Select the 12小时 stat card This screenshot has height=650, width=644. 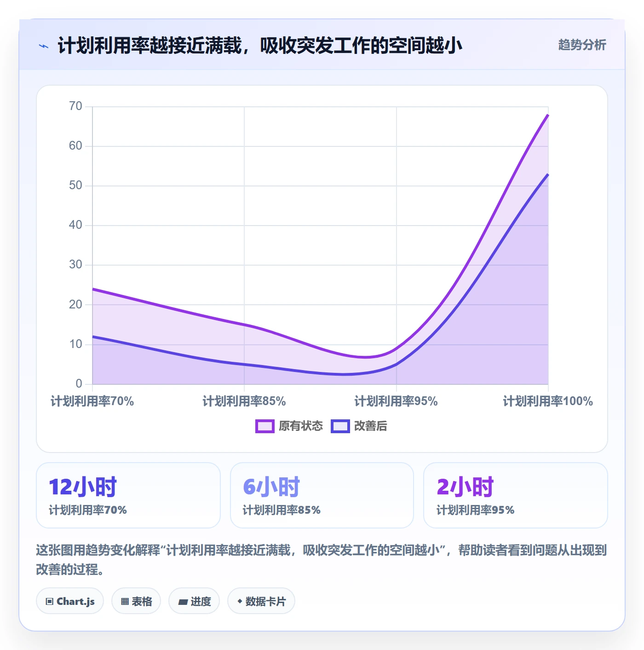(x=128, y=495)
